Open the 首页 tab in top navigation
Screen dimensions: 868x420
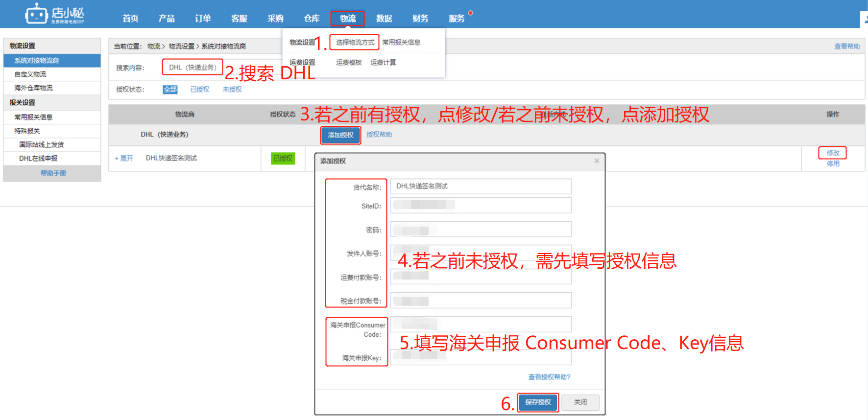tap(130, 18)
